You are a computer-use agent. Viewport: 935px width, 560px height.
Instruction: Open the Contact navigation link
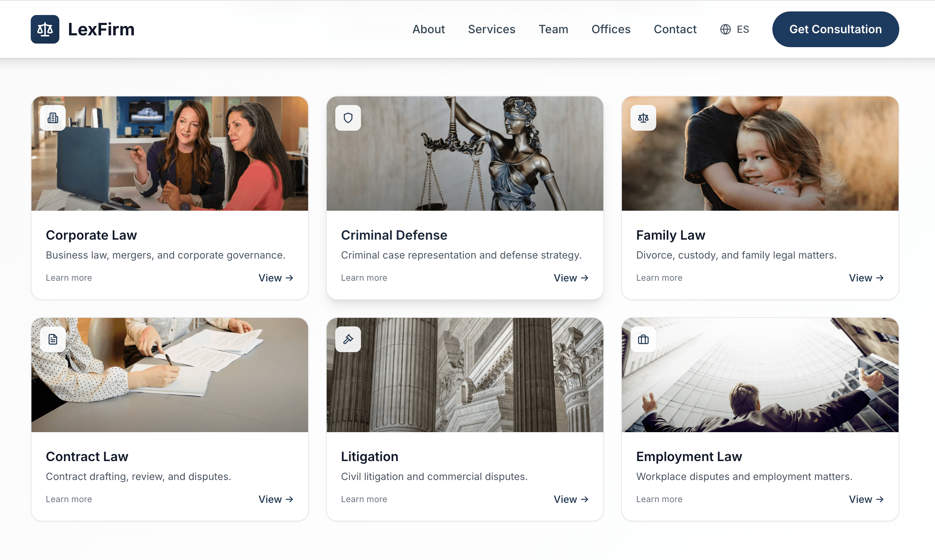click(675, 29)
